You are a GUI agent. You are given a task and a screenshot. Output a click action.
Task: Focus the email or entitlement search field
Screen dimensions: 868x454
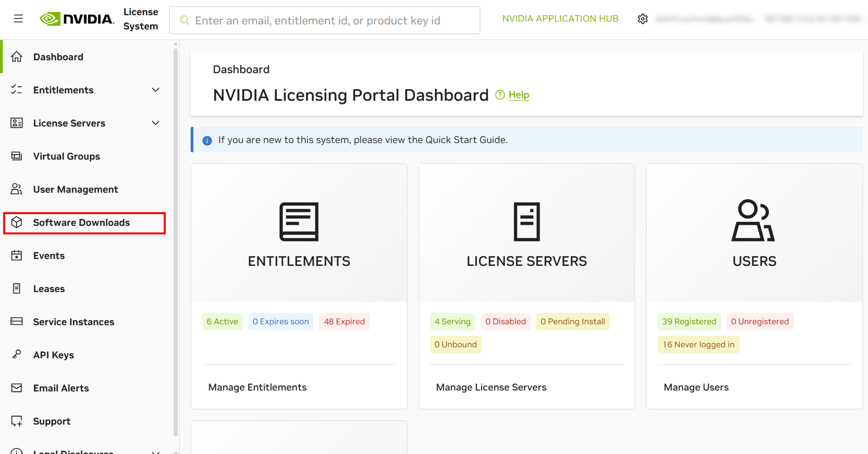[325, 20]
